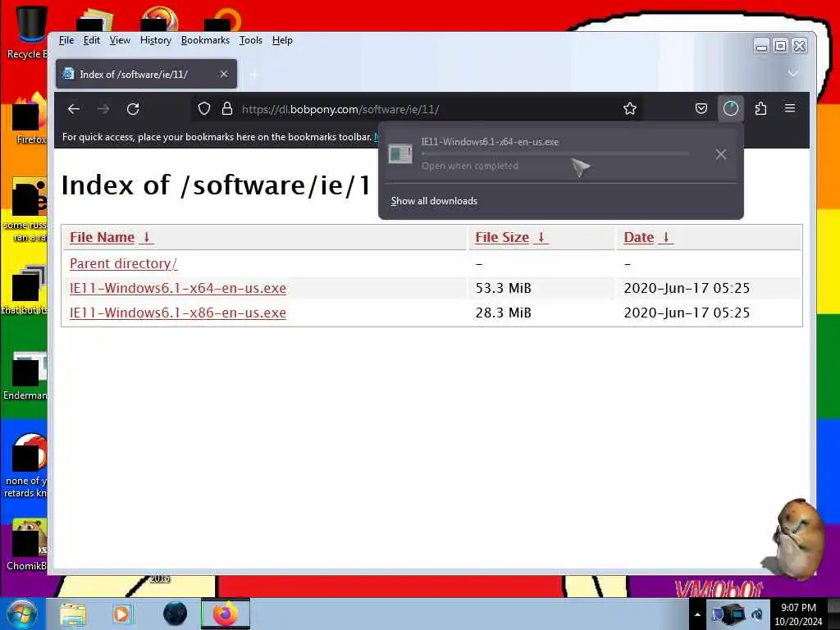The height and width of the screenshot is (630, 840).
Task: Open the Help menu
Action: pyautogui.click(x=282, y=40)
